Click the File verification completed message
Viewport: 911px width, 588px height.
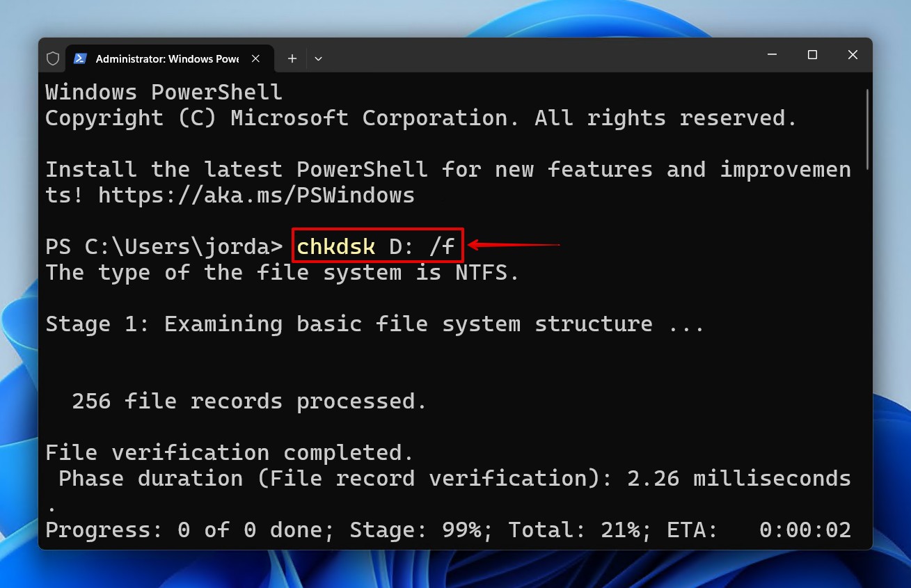tap(228, 452)
